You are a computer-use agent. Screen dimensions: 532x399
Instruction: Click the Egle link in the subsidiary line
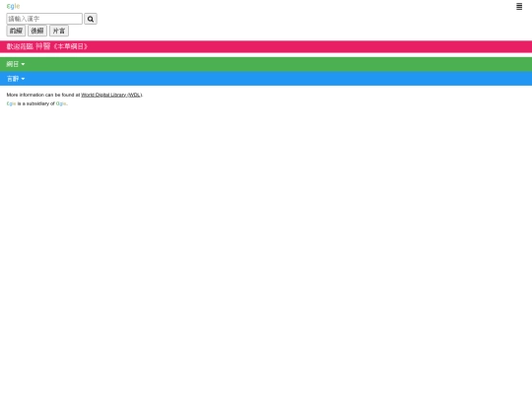coord(11,103)
